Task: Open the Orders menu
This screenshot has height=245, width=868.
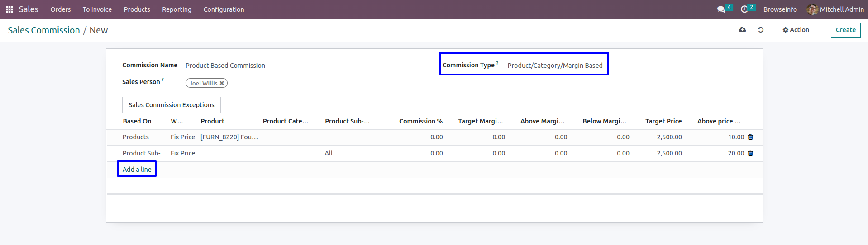Action: [61, 9]
